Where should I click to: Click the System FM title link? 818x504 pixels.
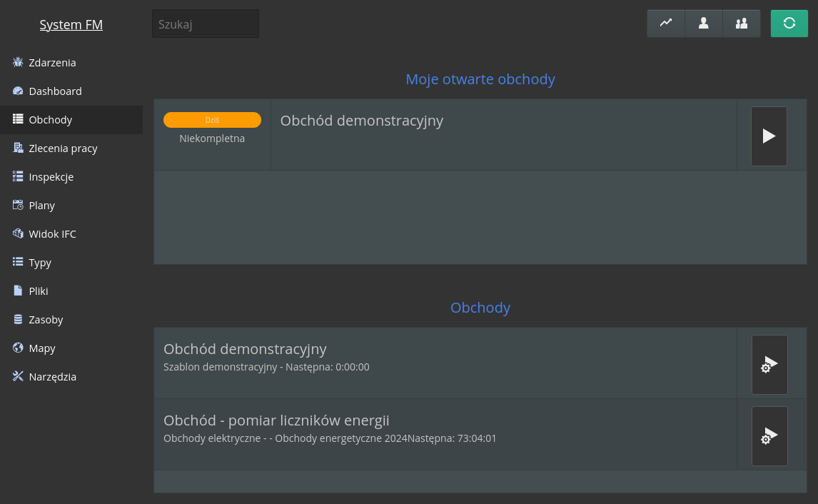pos(71,25)
